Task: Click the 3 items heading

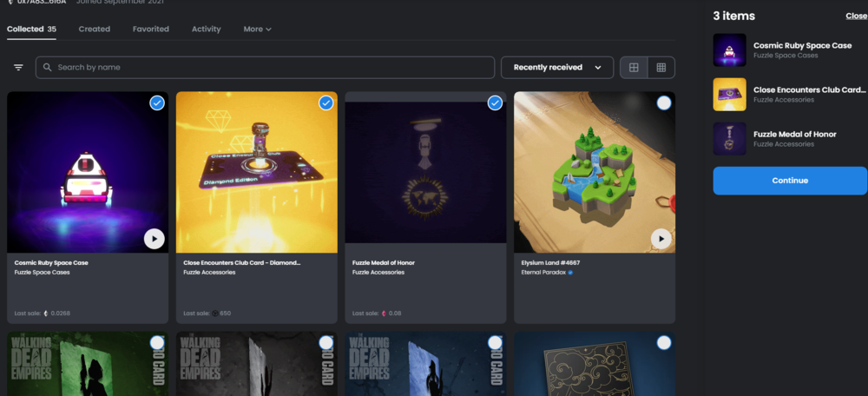Action: click(x=734, y=16)
